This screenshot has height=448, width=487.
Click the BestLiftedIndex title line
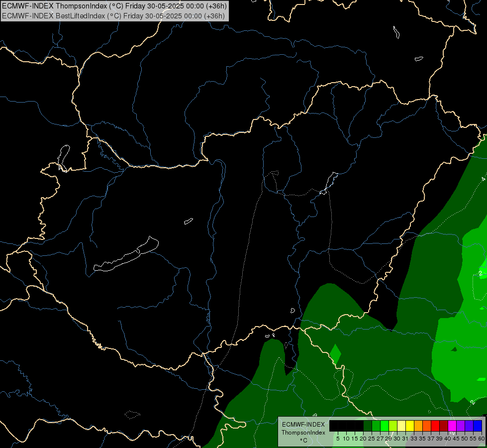point(113,16)
